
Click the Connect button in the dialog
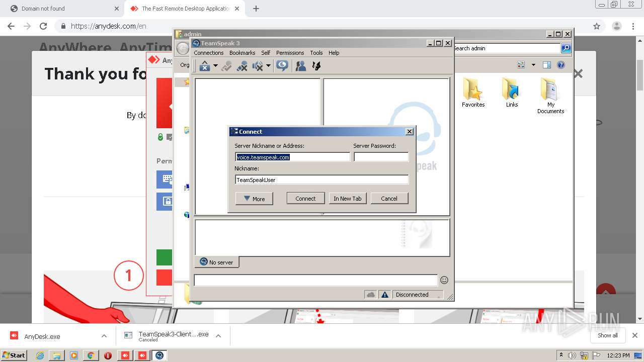click(305, 199)
